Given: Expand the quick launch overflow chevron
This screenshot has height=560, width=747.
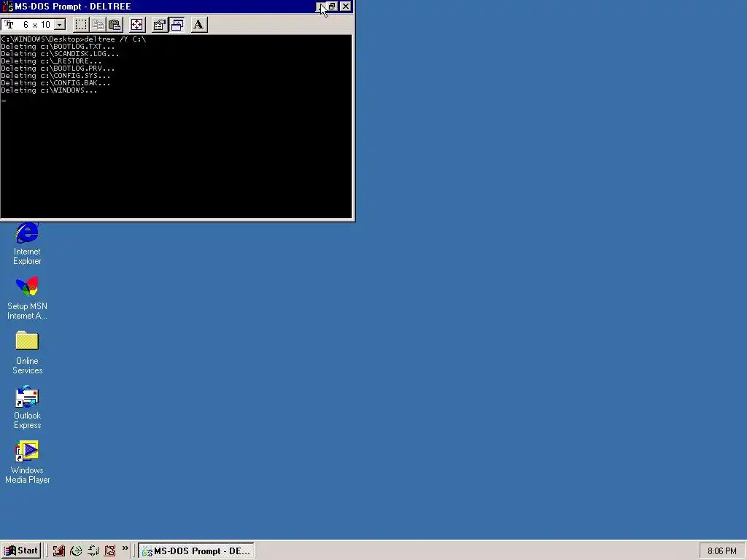Looking at the screenshot, I should 125,548.
